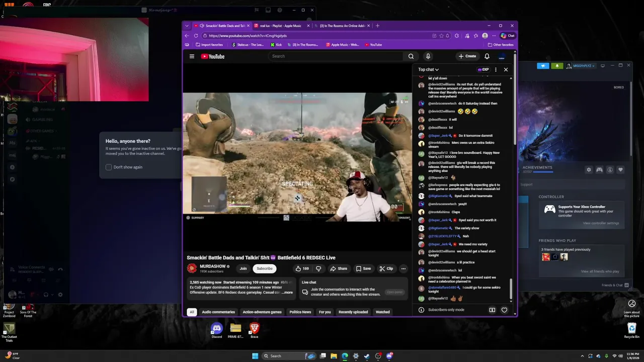The width and height of the screenshot is (644, 362).
Task: Expand the Top chat dropdown
Action: tap(428, 69)
